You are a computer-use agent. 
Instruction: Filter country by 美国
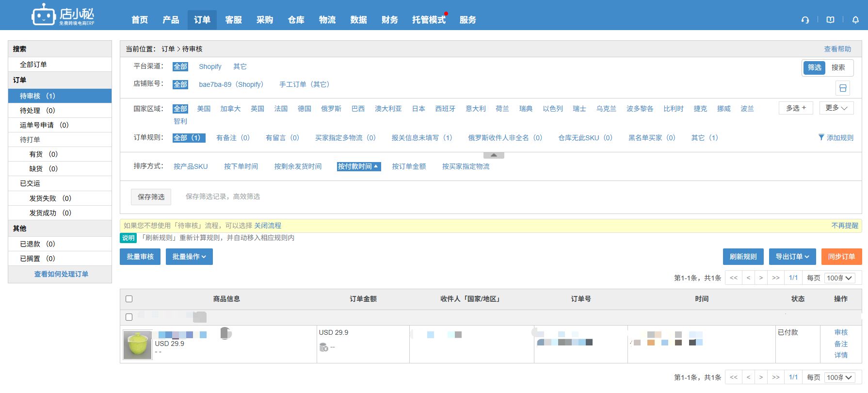(x=204, y=109)
